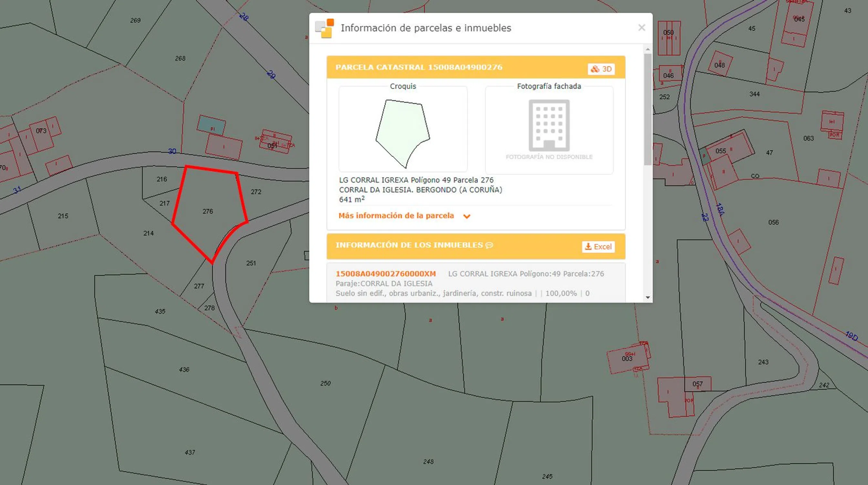The width and height of the screenshot is (868, 485).
Task: Download property data with the Excel button
Action: pyautogui.click(x=598, y=247)
